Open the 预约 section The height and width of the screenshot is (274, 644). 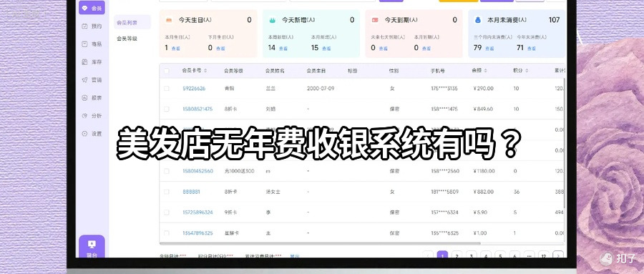pyautogui.click(x=92, y=26)
